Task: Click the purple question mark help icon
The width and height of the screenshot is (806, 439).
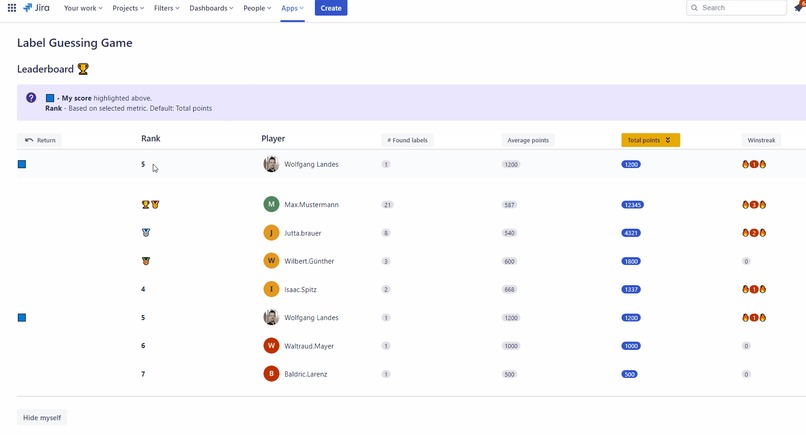Action: pos(31,98)
